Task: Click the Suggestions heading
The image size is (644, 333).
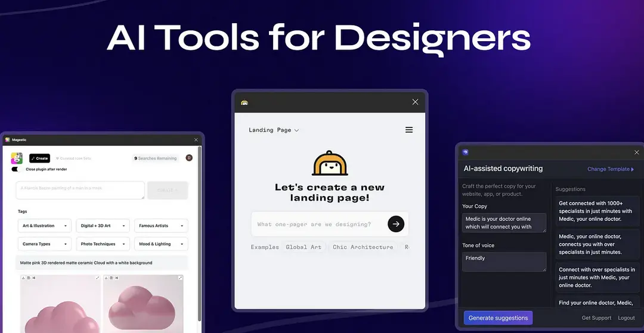Action: tap(571, 189)
